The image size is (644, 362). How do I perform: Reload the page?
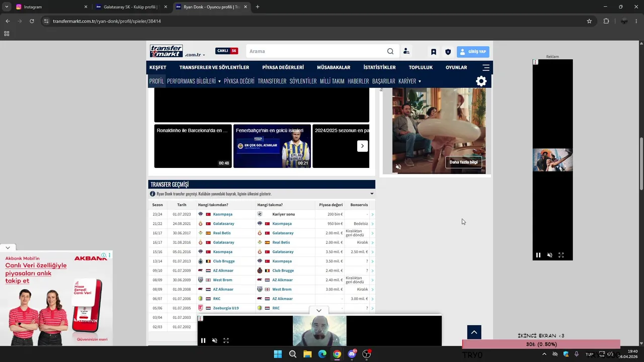point(32,21)
